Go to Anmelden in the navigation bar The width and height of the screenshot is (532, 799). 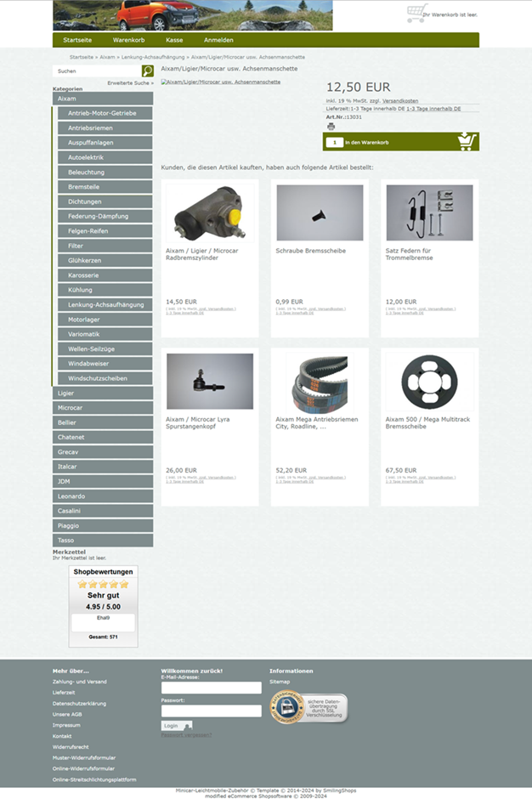tap(218, 40)
